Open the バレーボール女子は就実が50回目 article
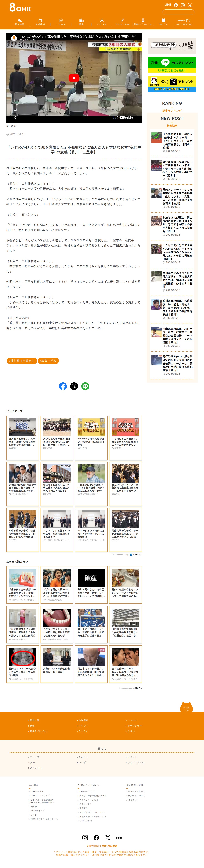The image size is (204, 868). coord(172,337)
